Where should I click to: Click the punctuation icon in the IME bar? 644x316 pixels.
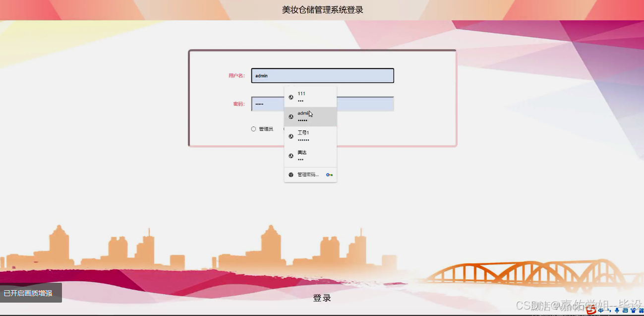coord(610,311)
